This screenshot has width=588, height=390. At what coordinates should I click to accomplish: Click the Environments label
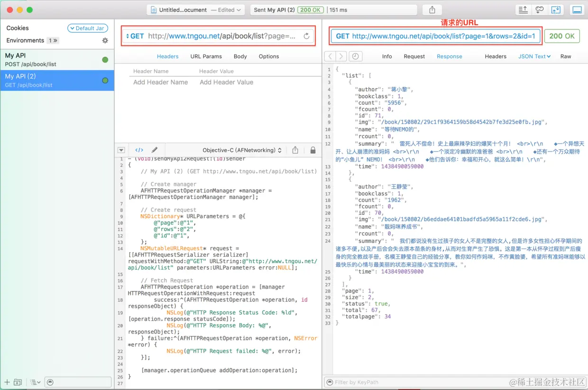[x=25, y=41]
